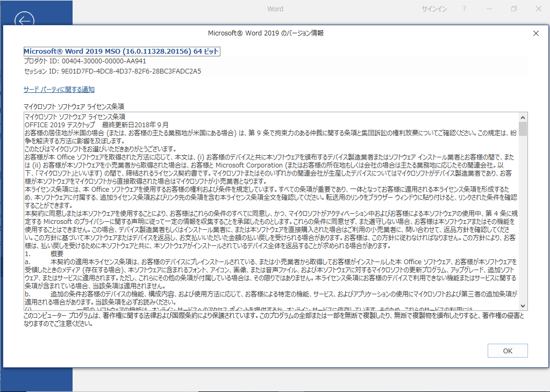Click the copyright notice below the license box
This screenshot has height=392, width=550.
[274, 320]
